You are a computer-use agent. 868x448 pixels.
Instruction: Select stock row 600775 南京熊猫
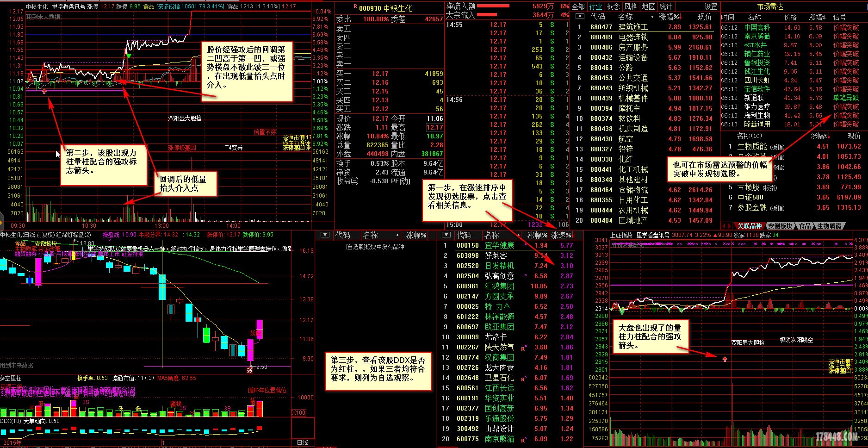(508, 439)
